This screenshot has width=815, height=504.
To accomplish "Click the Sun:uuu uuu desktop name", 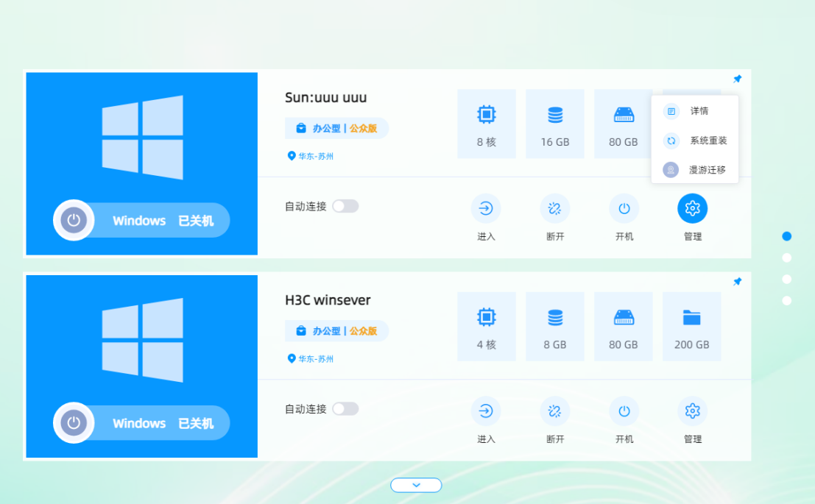I will click(x=326, y=98).
